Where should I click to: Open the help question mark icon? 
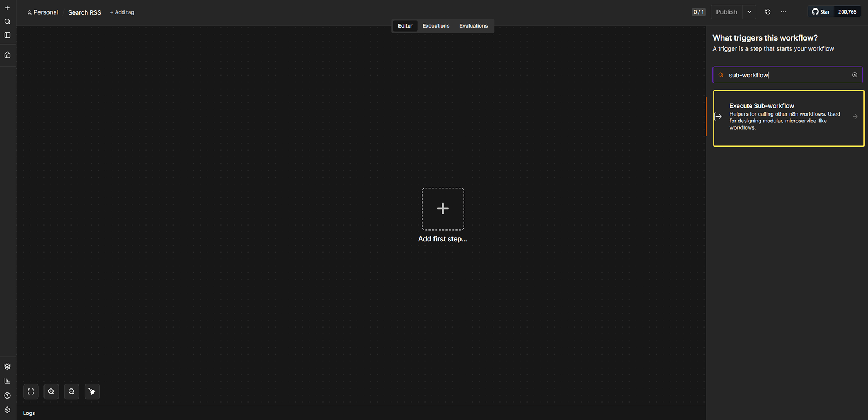coord(7,396)
